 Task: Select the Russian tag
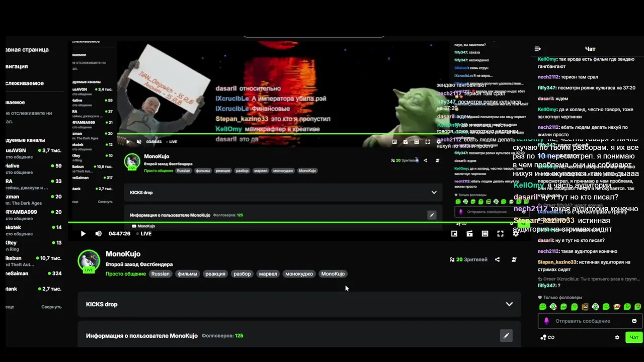click(x=160, y=274)
